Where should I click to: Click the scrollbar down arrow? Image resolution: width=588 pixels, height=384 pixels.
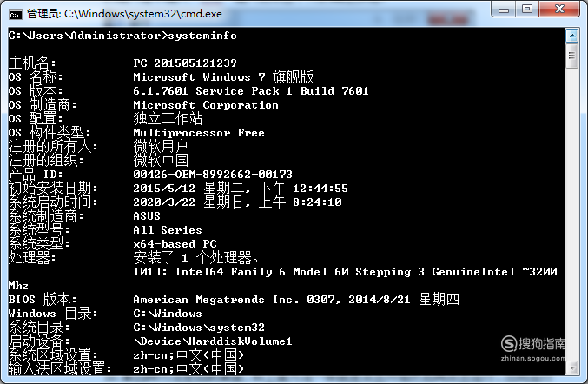(571, 367)
